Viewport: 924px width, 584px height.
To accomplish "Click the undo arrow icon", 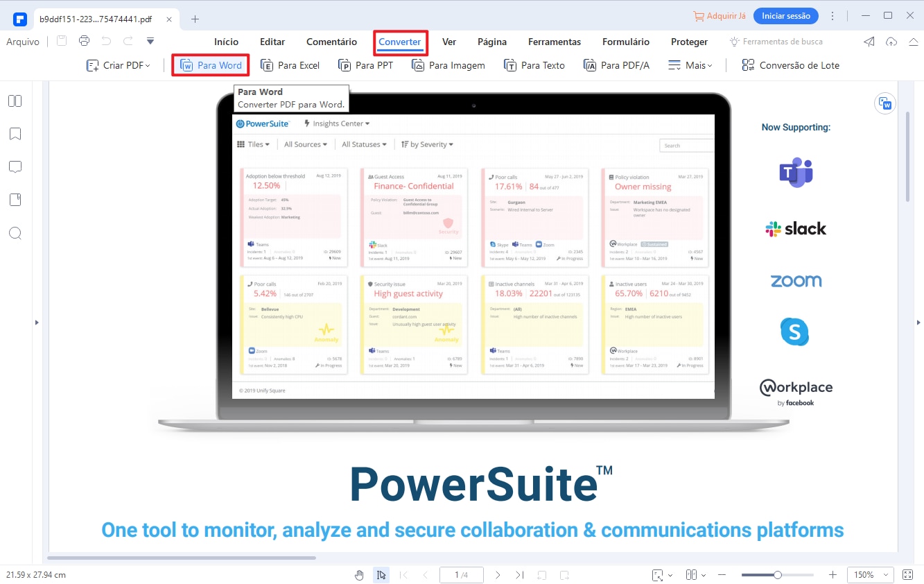I will 106,41.
